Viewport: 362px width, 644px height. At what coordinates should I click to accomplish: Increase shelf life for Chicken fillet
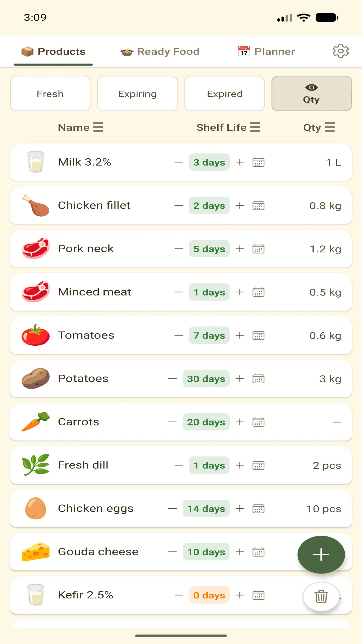240,206
